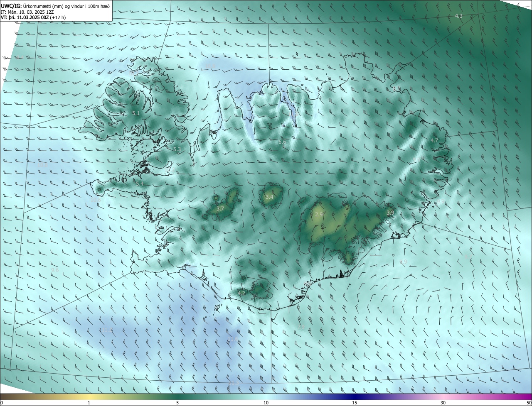Viewport: 532px width, 406px height.
Task: Click the 10 tick on the color scale
Action: point(266,403)
